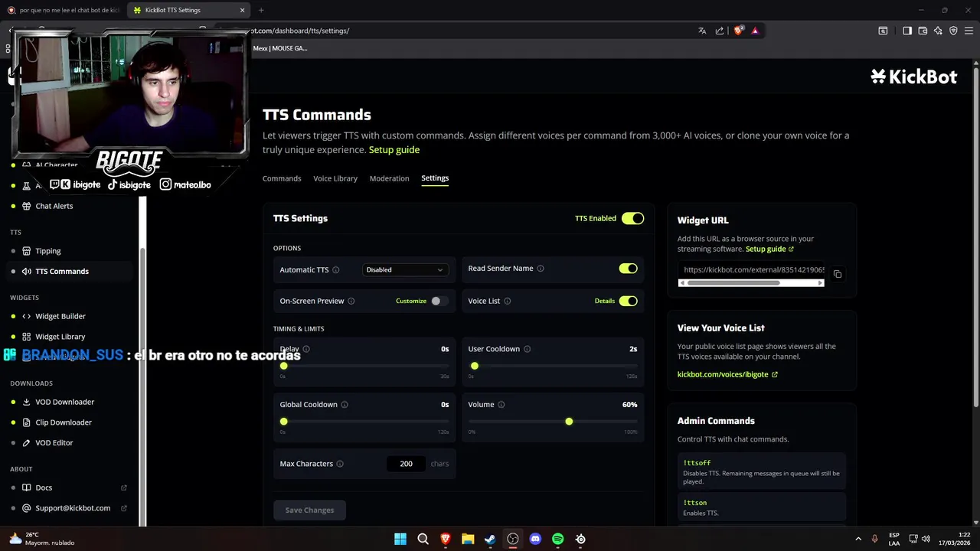This screenshot has height=551, width=980.
Task: Open the Leo AI sparkle icon
Action: (x=938, y=31)
